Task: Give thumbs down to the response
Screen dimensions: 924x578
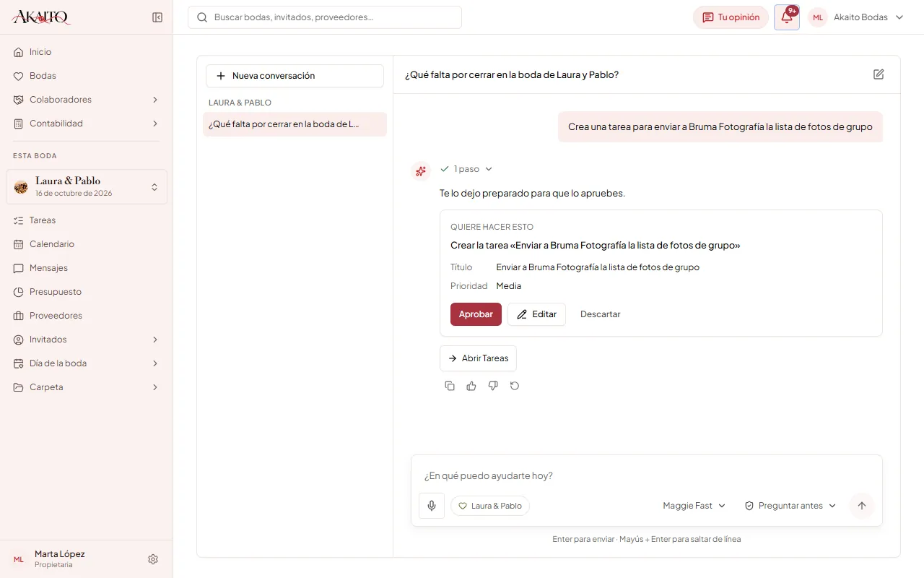Action: (x=493, y=386)
